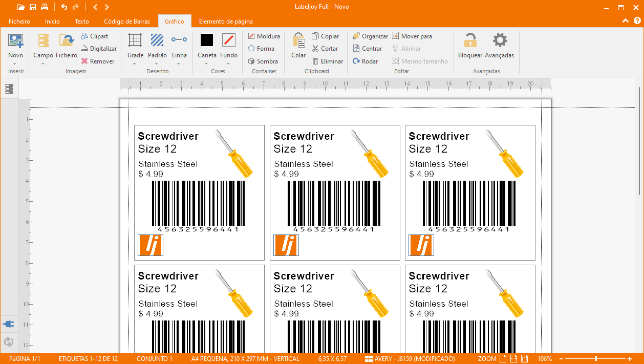Screen dimensions: 644x364
Task: Click Digitalizar to scan an image
Action: click(x=99, y=49)
